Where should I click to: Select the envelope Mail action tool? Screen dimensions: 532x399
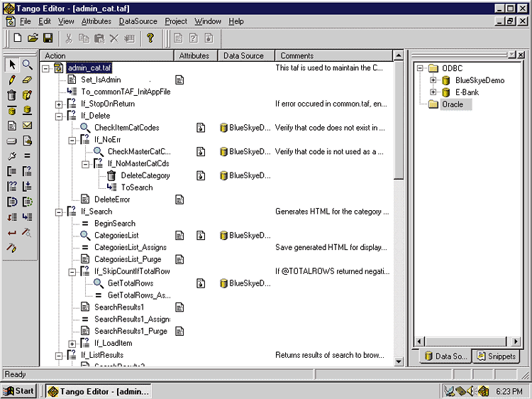(27, 125)
